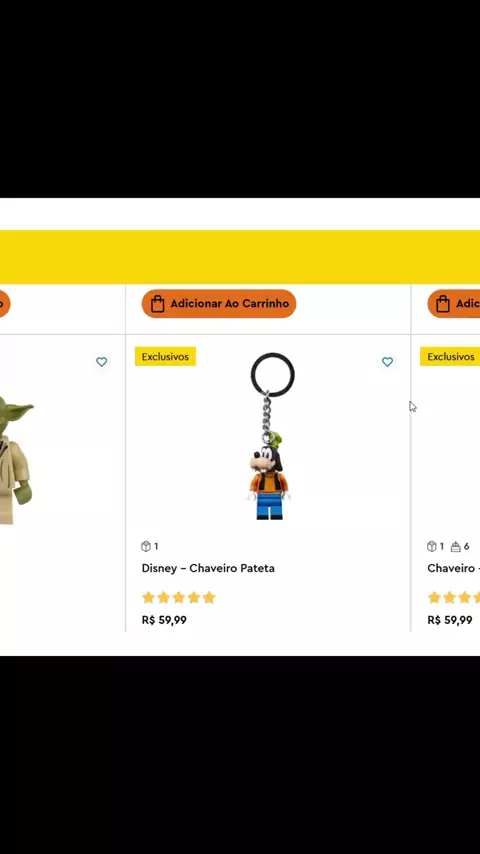
Task: Open the rightmost Chaveiro product title link
Action: 453,568
